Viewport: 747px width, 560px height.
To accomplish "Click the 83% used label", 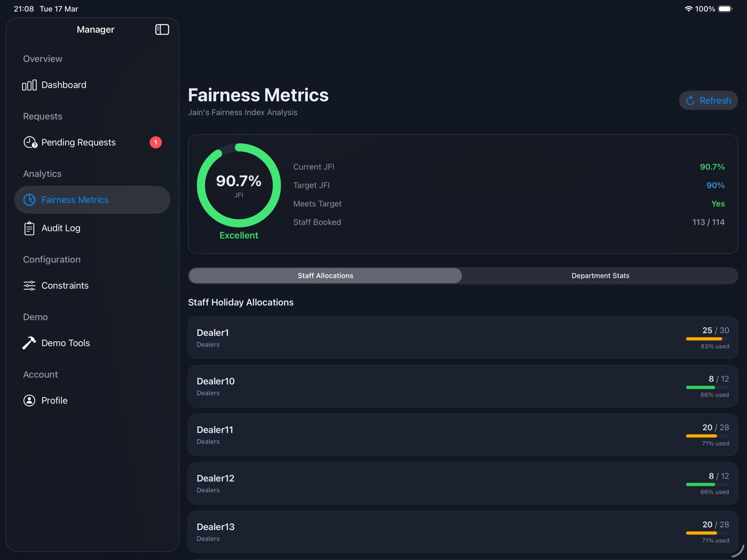I will coord(715,346).
